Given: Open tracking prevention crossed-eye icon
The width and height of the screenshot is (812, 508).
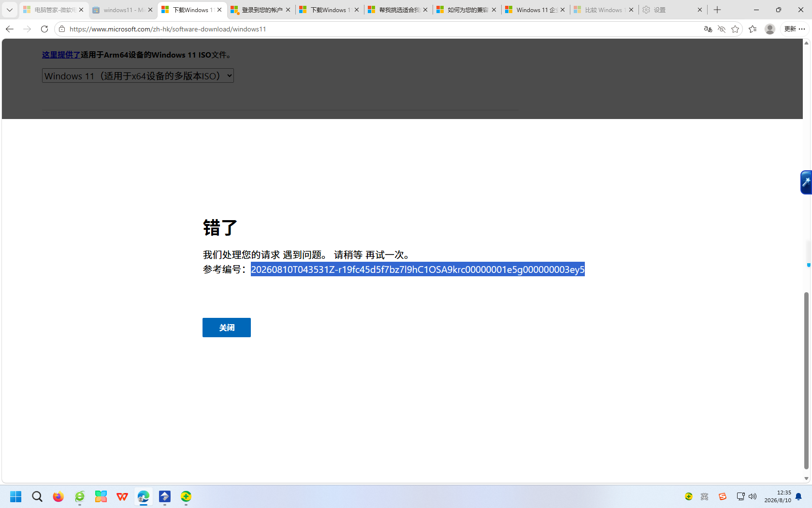Looking at the screenshot, I should click(722, 29).
